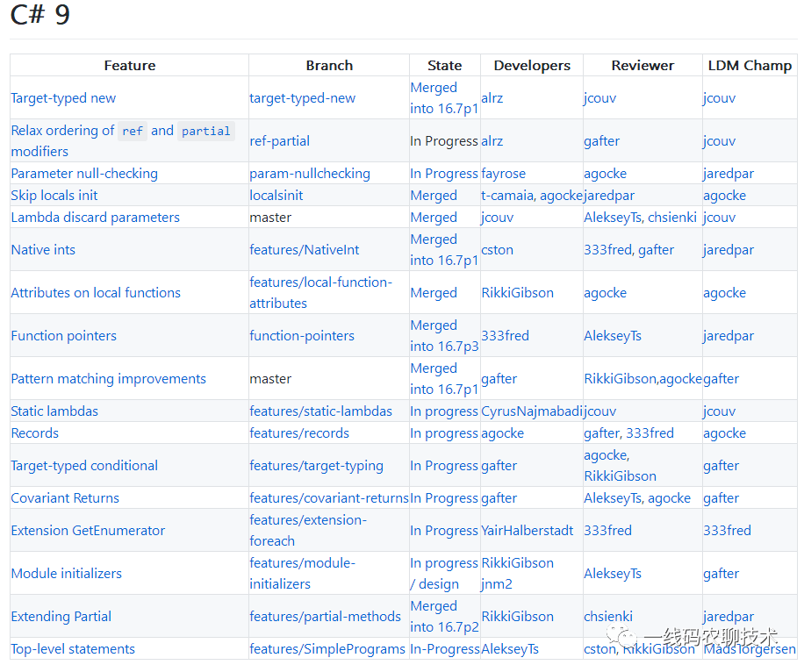The width and height of the screenshot is (804, 672).
Task: Open features/static-lambdas branch link
Action: point(320,411)
